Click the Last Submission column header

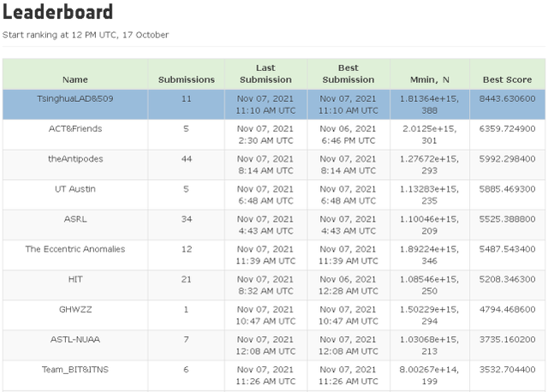(265, 74)
